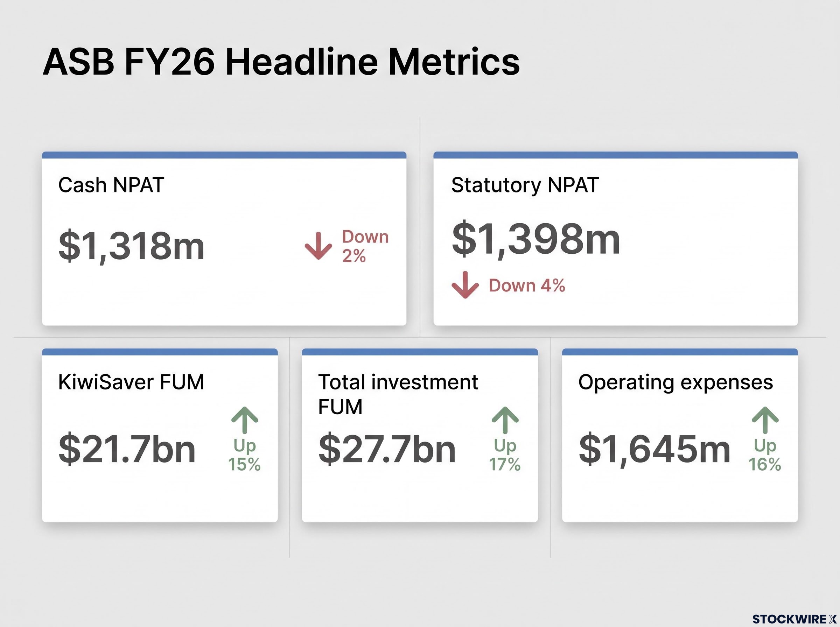Click the green up arrow in Total investment FUM card
The height and width of the screenshot is (627, 840).
(x=505, y=420)
